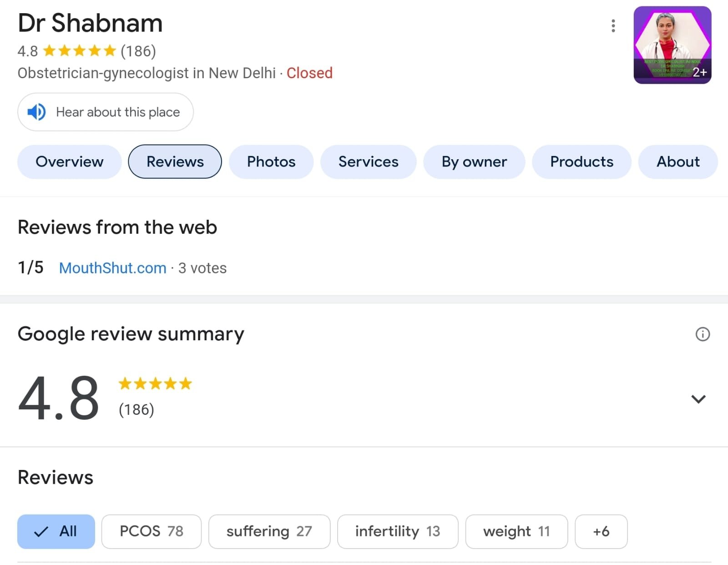Switch to the Overview tab
This screenshot has width=728, height=565.
point(70,162)
